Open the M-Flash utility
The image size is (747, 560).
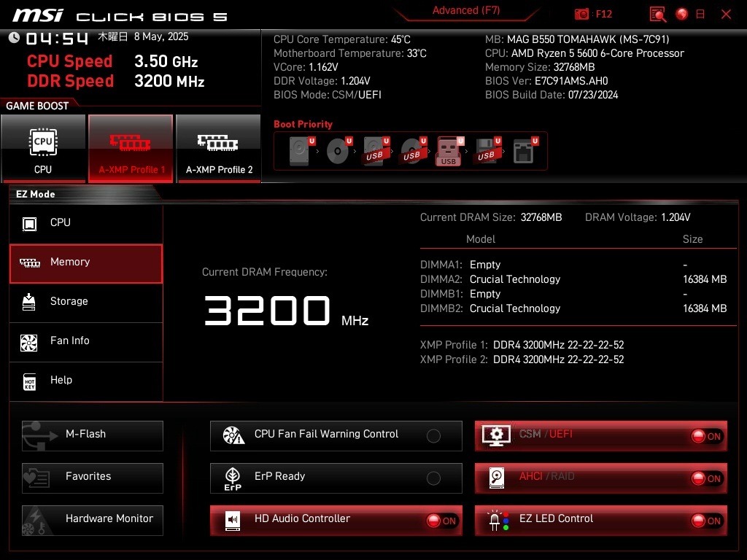pyautogui.click(x=93, y=435)
